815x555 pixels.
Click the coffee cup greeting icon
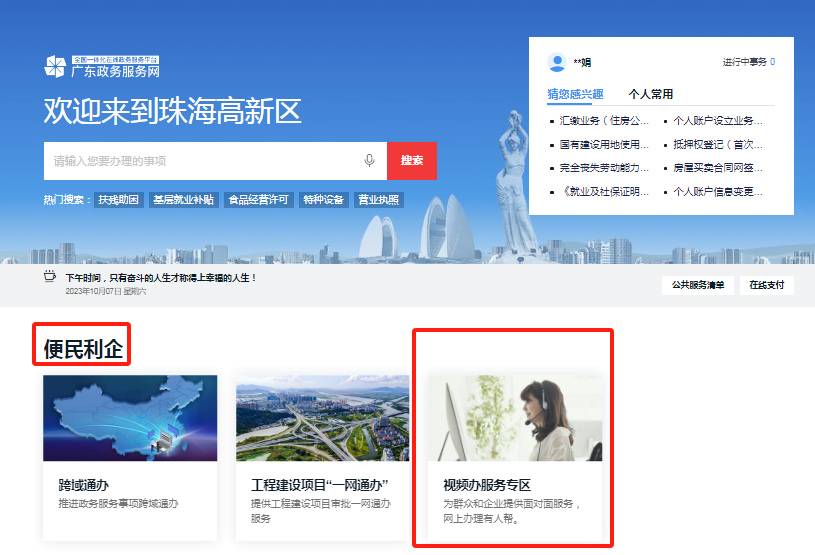coord(50,276)
